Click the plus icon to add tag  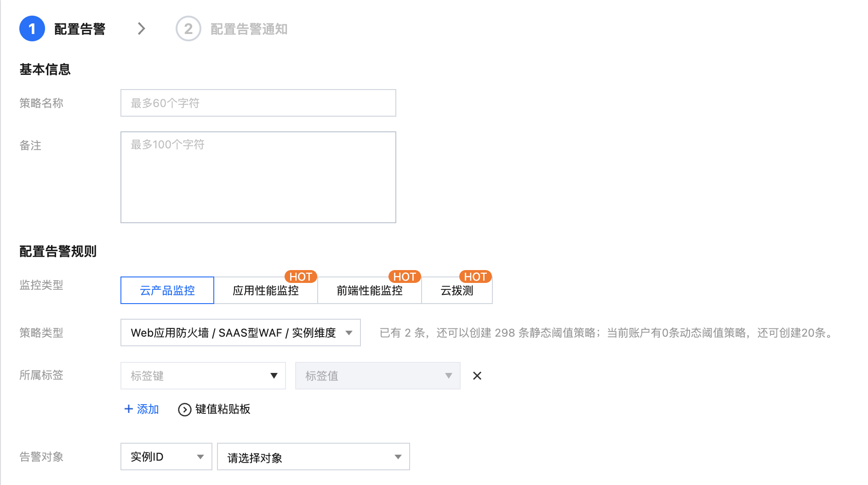click(129, 409)
